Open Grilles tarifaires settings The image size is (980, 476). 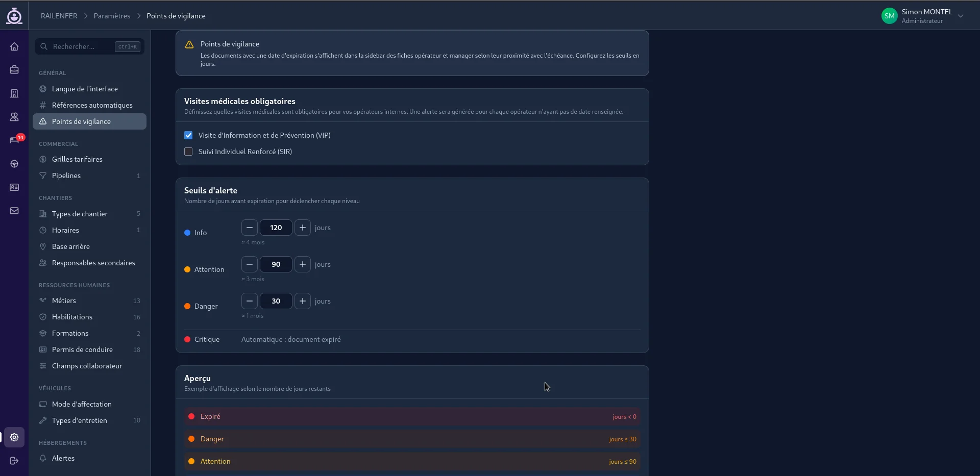click(x=78, y=159)
